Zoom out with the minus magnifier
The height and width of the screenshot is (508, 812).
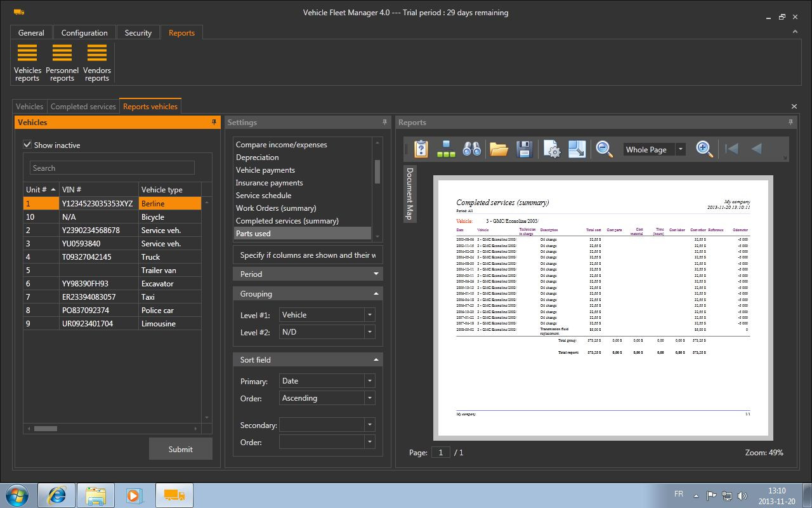point(605,149)
